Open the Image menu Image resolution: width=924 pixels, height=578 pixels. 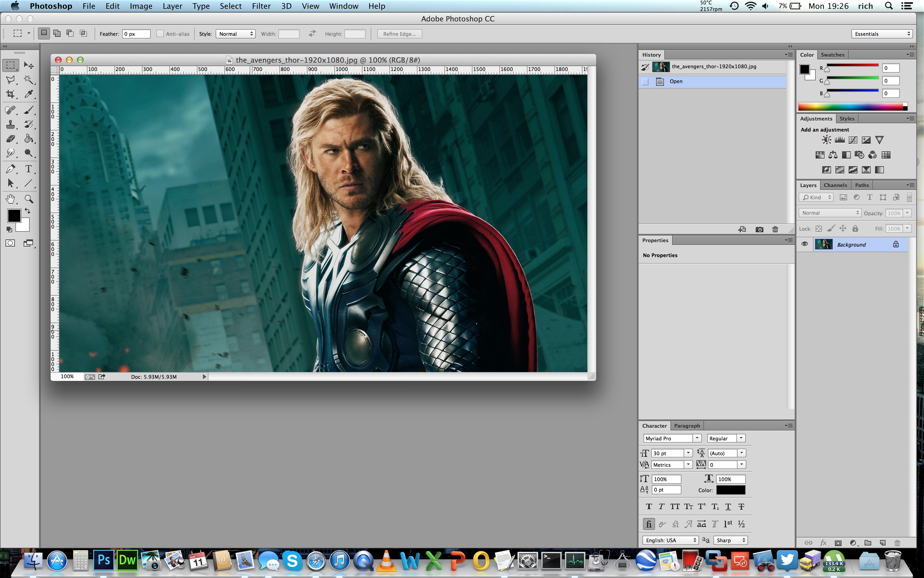pyautogui.click(x=141, y=6)
